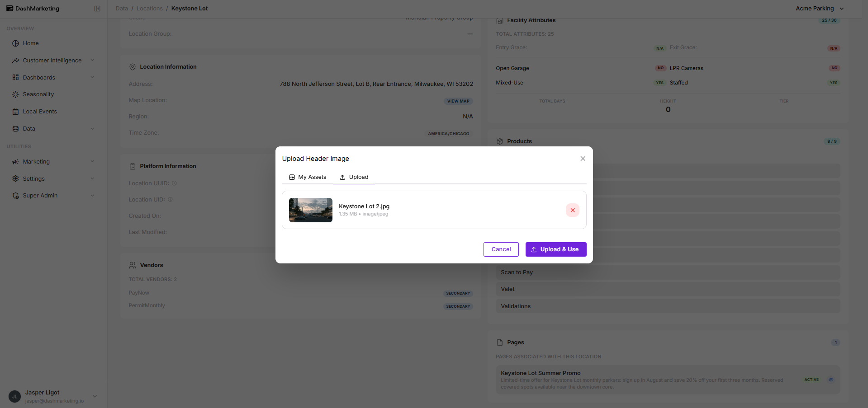Open the Acme Parking account dropdown

coord(820,9)
